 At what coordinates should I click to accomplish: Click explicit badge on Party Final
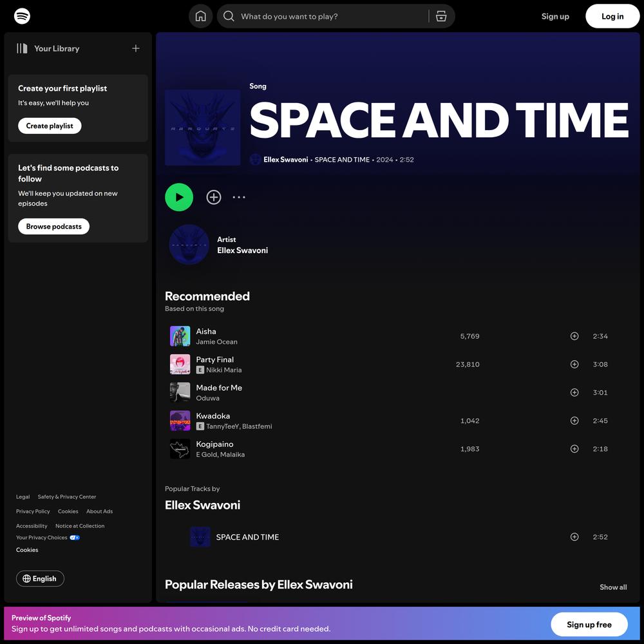[200, 370]
